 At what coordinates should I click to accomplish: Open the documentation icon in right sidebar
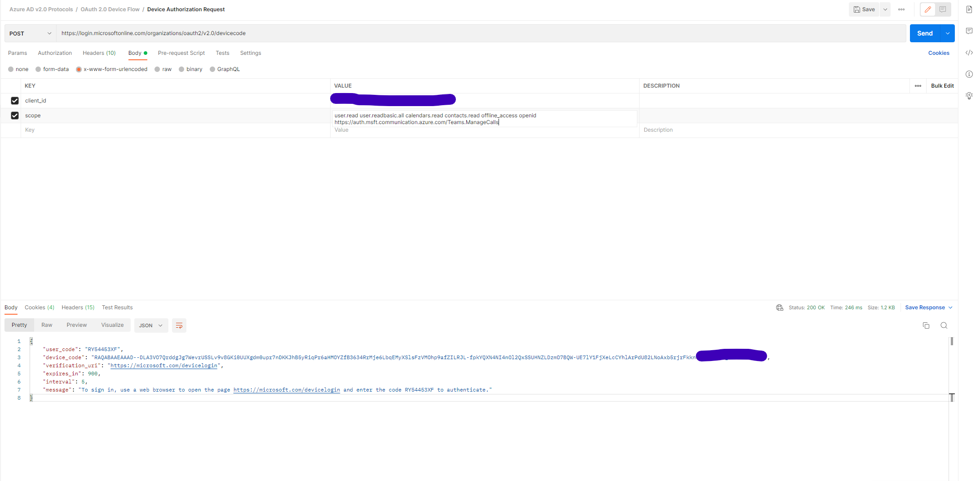point(969,9)
